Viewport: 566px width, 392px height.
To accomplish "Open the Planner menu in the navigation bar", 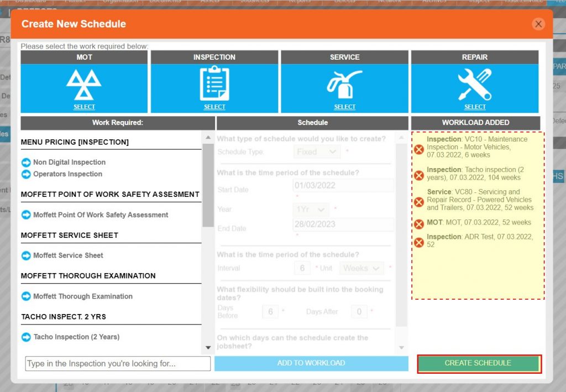I will (x=76, y=2).
